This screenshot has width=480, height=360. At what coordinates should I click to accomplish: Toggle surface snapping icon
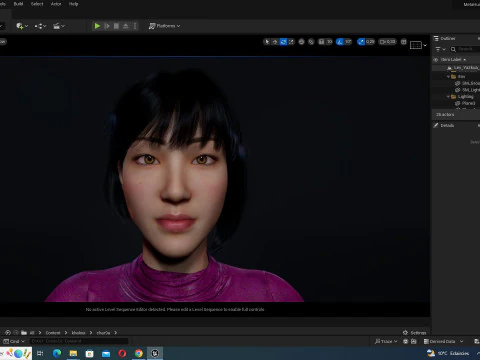click(x=311, y=42)
